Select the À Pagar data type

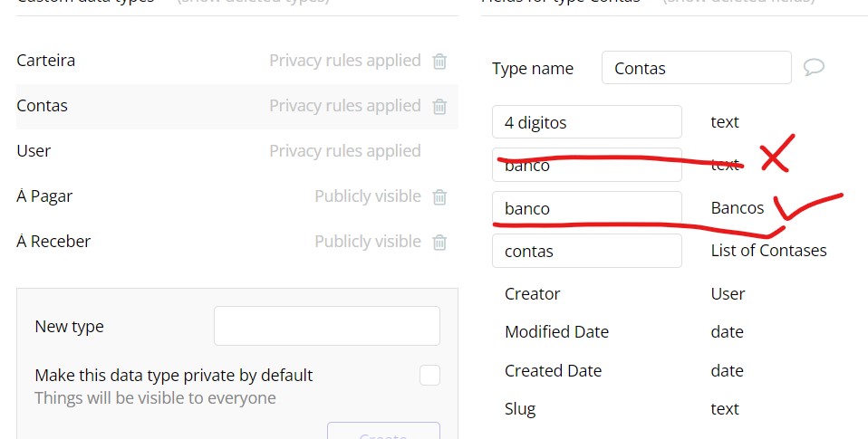pos(44,196)
